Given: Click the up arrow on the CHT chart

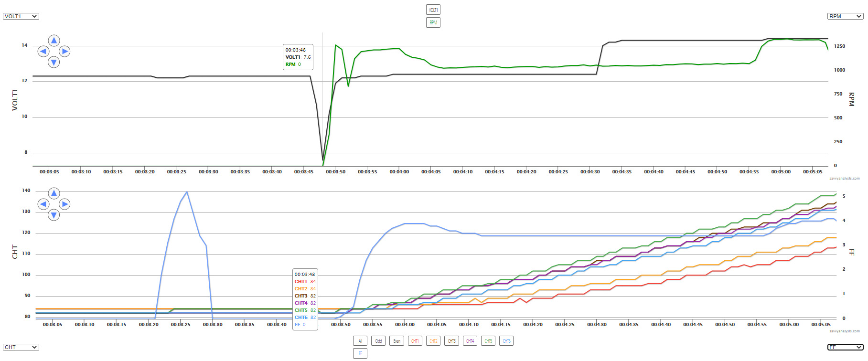Looking at the screenshot, I should [x=54, y=193].
